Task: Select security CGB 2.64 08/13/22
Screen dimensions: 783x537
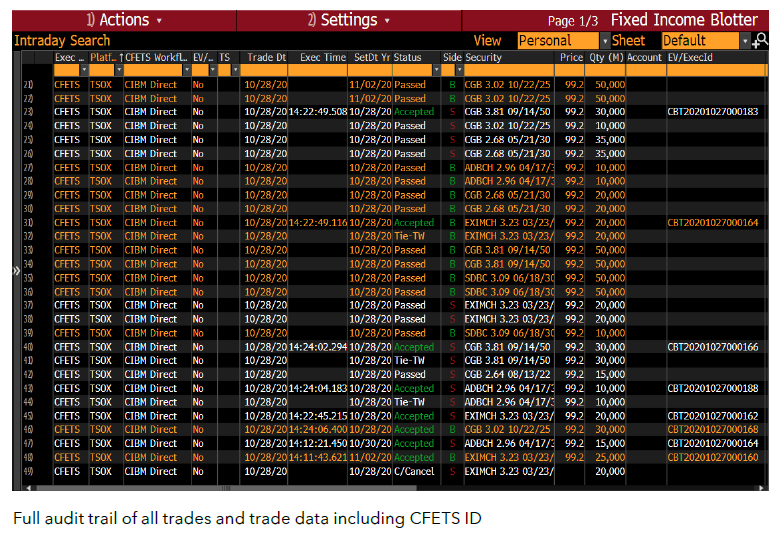Action: [x=507, y=375]
